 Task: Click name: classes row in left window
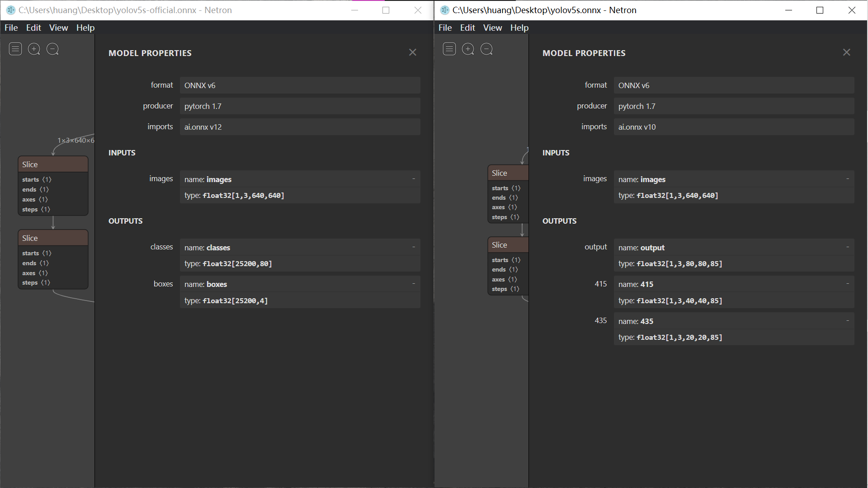click(x=300, y=247)
